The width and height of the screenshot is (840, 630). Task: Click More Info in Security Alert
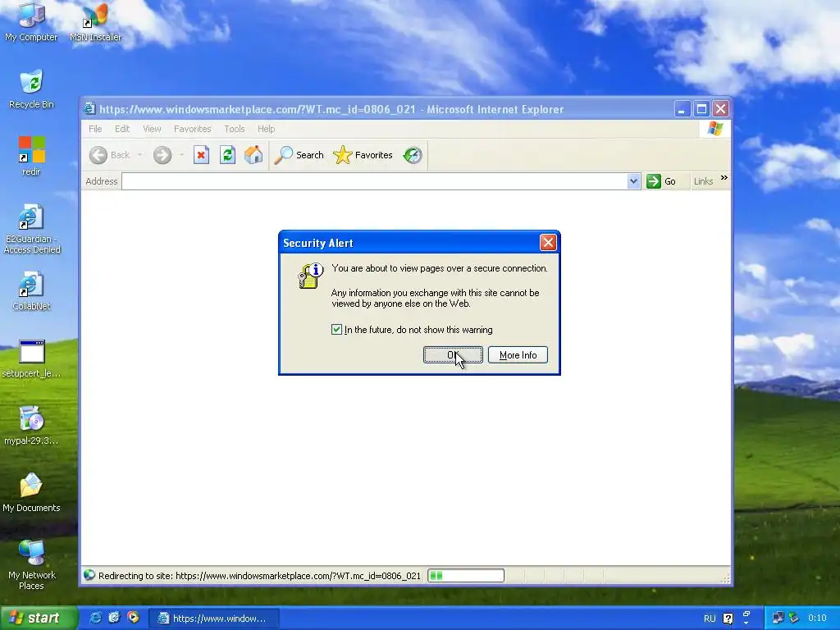click(518, 354)
